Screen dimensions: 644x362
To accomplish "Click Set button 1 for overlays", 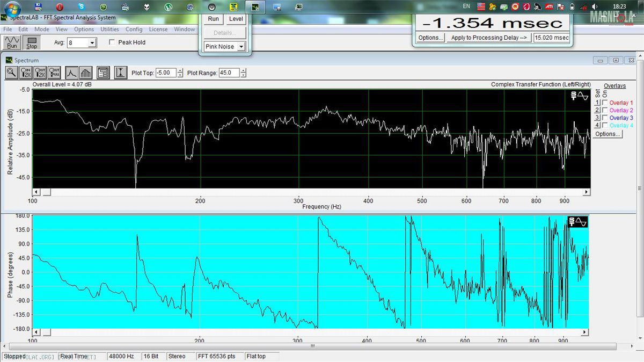I will tap(598, 103).
